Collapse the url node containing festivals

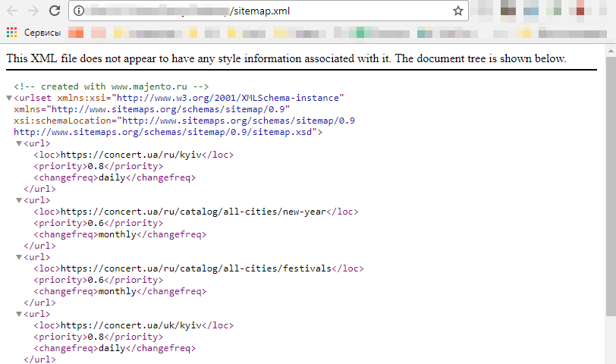[19, 257]
